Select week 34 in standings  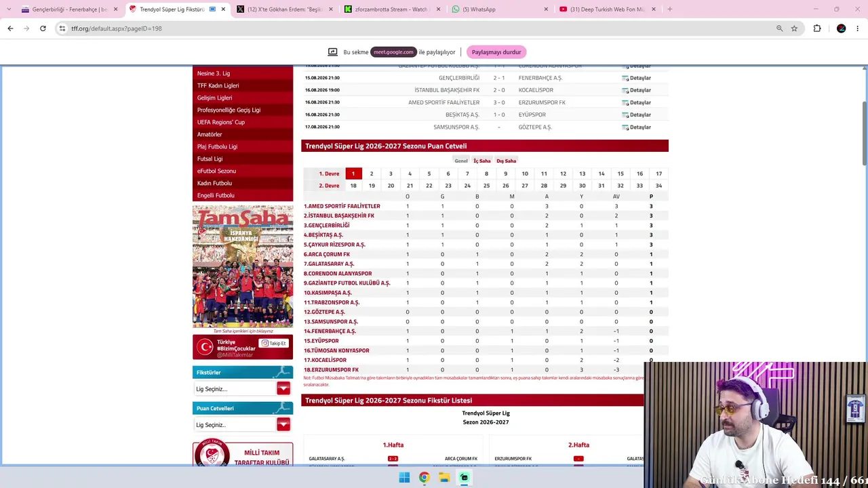[x=658, y=186]
